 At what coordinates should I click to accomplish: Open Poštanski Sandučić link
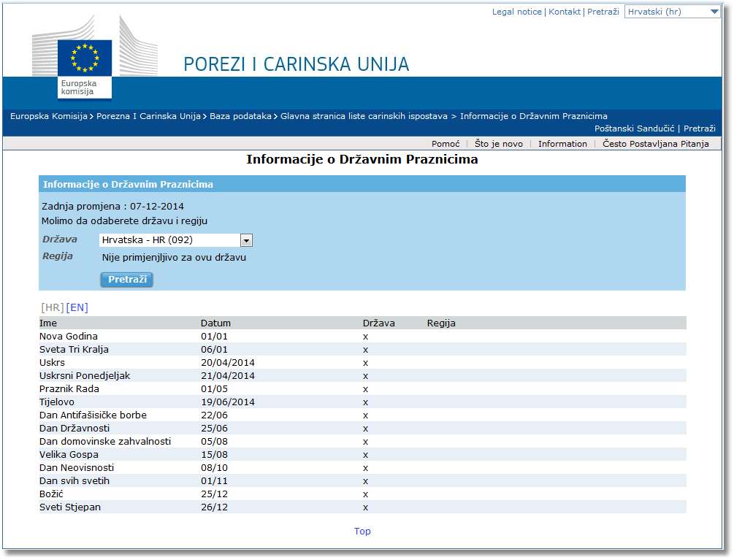click(634, 129)
